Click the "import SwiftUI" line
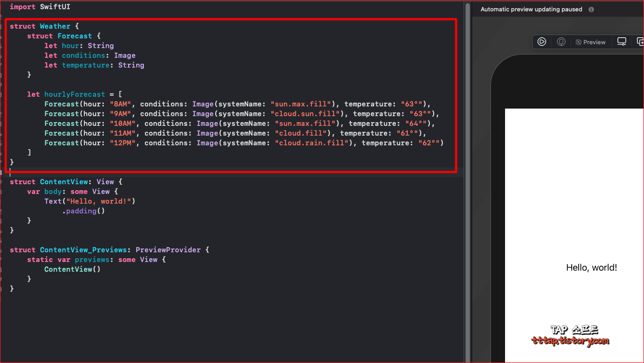The height and width of the screenshot is (363, 644). point(40,7)
